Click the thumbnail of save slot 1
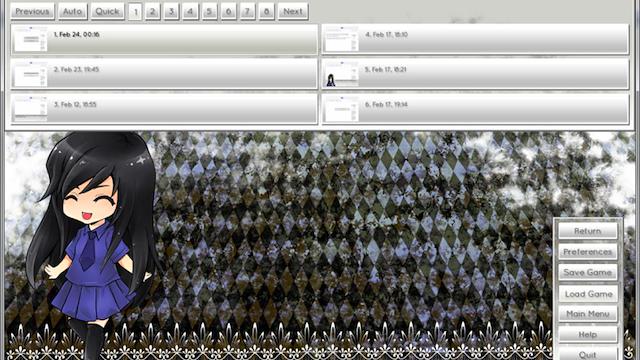640x360 pixels. click(30, 39)
